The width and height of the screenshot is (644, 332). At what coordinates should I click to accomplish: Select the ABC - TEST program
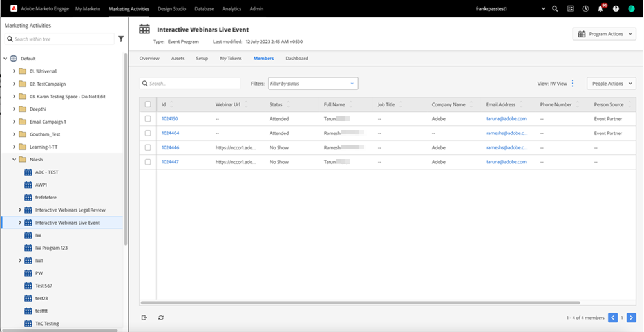[x=47, y=172]
